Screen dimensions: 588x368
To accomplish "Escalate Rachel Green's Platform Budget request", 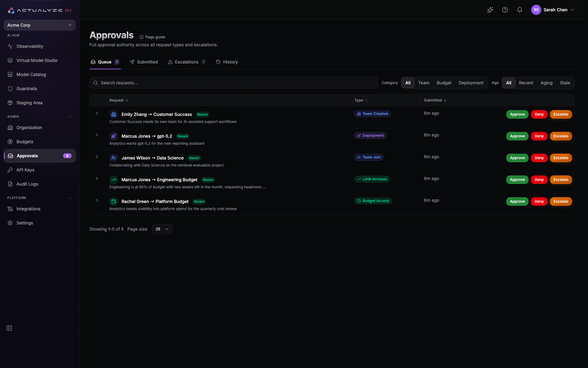I will coord(561,201).
